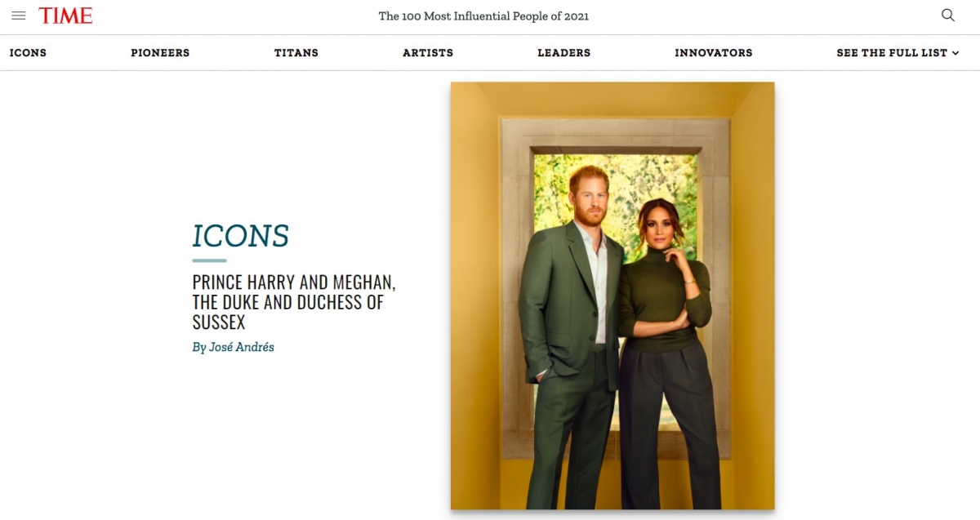Click the chevron arrow beside SEE THE FULL LIST
The height and width of the screenshot is (520, 980).
955,53
